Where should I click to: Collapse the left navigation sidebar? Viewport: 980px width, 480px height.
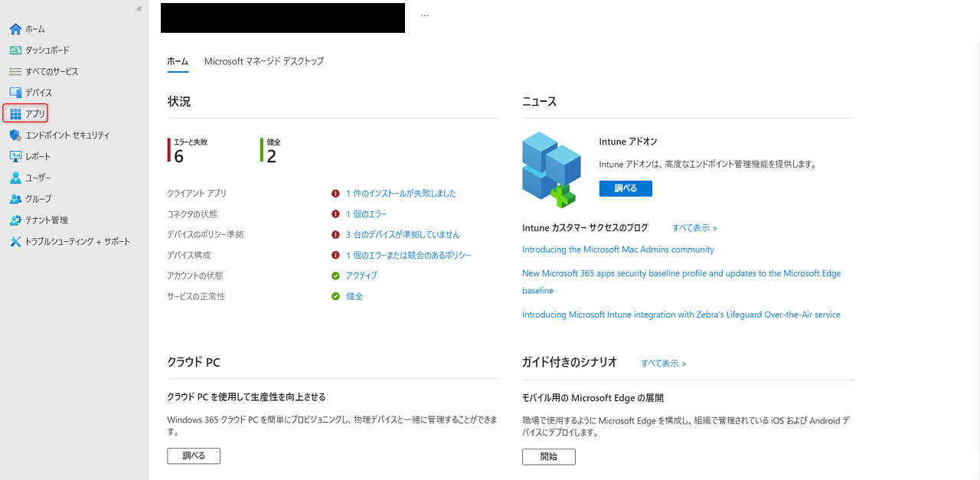pyautogui.click(x=139, y=8)
